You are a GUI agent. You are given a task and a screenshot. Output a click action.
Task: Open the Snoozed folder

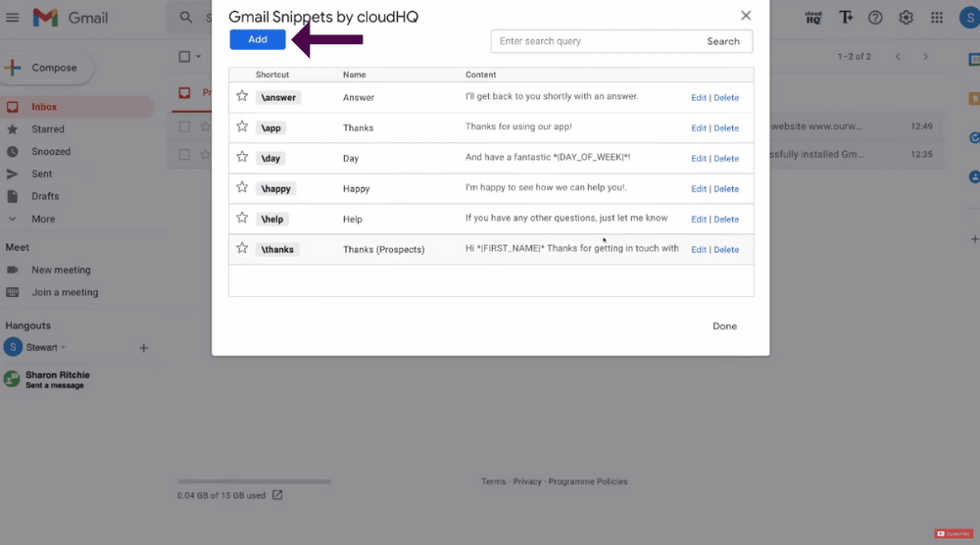[x=51, y=152]
